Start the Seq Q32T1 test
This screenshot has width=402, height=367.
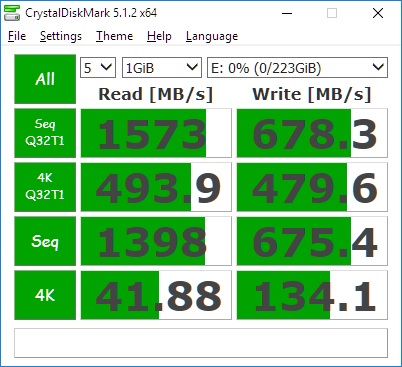tap(45, 133)
